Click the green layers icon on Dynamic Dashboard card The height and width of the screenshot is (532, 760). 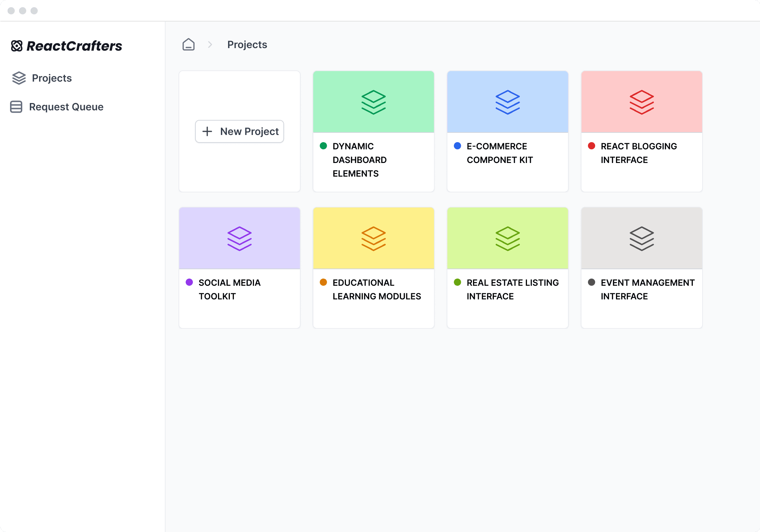pos(374,102)
